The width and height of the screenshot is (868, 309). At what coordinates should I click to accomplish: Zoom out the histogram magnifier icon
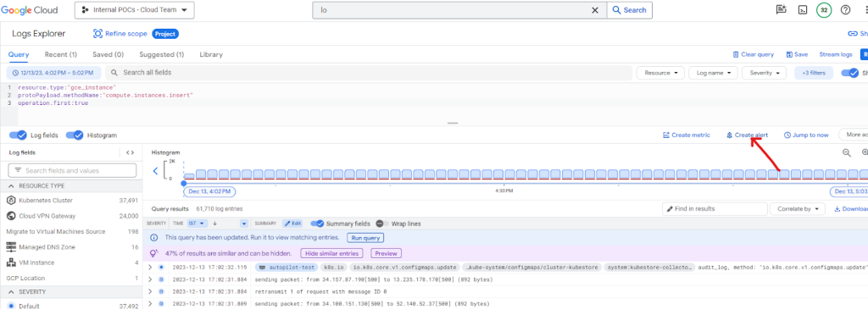coord(847,152)
